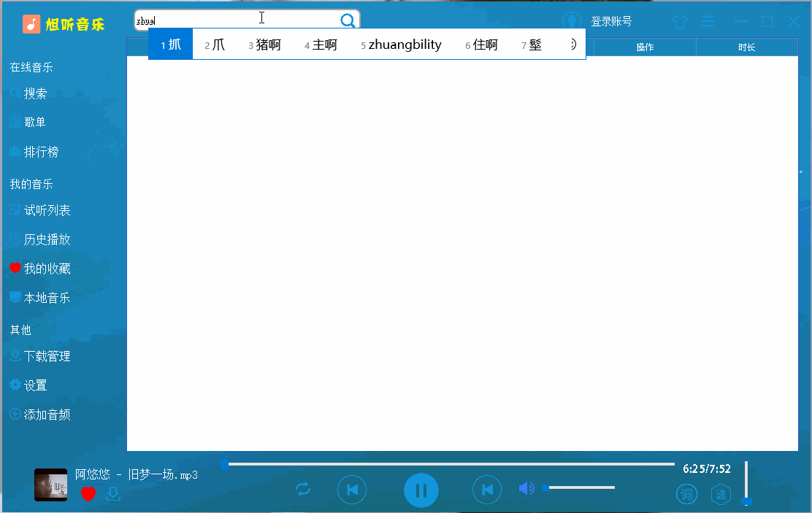Image resolution: width=812 pixels, height=513 pixels.
Task: Show lyrics via the 词 icon
Action: (x=686, y=494)
